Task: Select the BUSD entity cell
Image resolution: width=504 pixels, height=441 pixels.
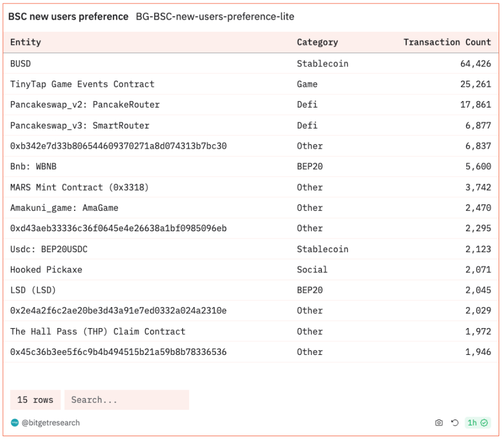Action: (21, 63)
